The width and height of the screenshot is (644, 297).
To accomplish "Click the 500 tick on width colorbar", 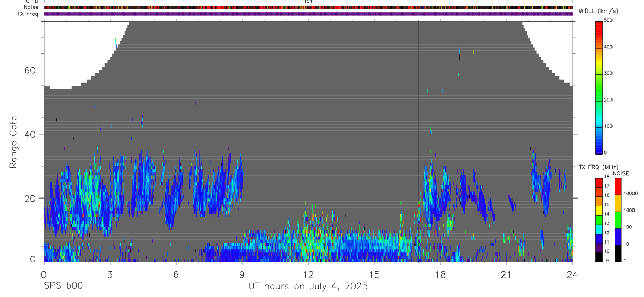I will (x=609, y=20).
